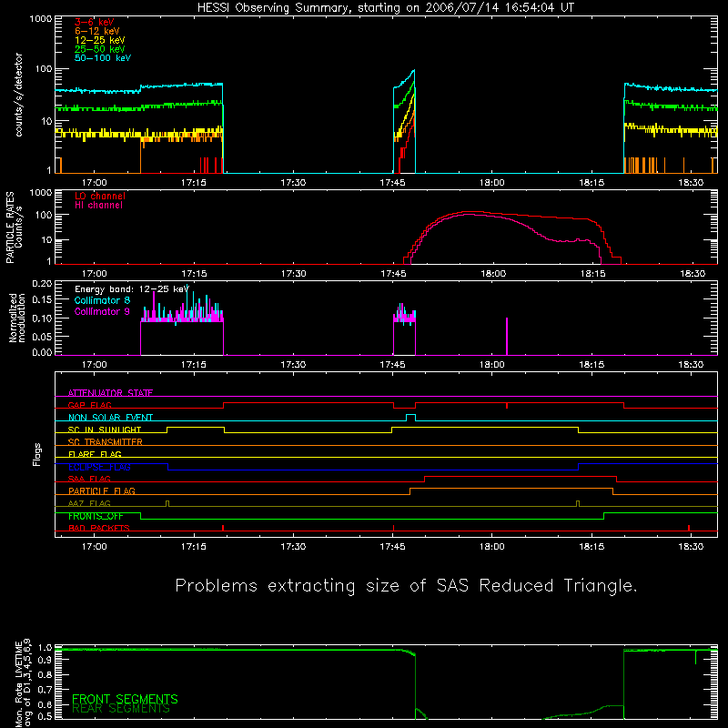Viewport: 728px width, 728px height.
Task: Click the BAD PACKETS flag label
Action: tap(99, 528)
